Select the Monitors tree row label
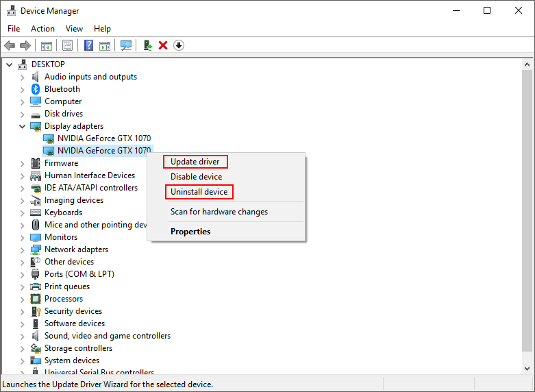The image size is (535, 392). (61, 237)
